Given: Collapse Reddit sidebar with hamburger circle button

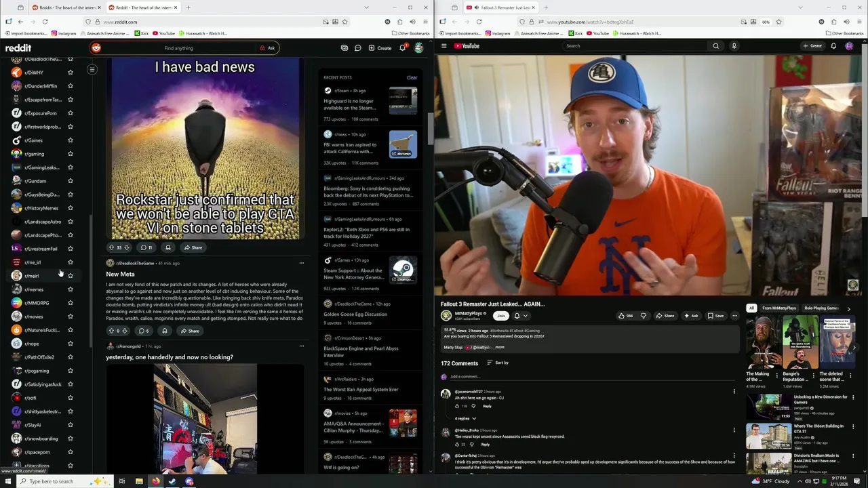Looking at the screenshot, I should coord(92,69).
